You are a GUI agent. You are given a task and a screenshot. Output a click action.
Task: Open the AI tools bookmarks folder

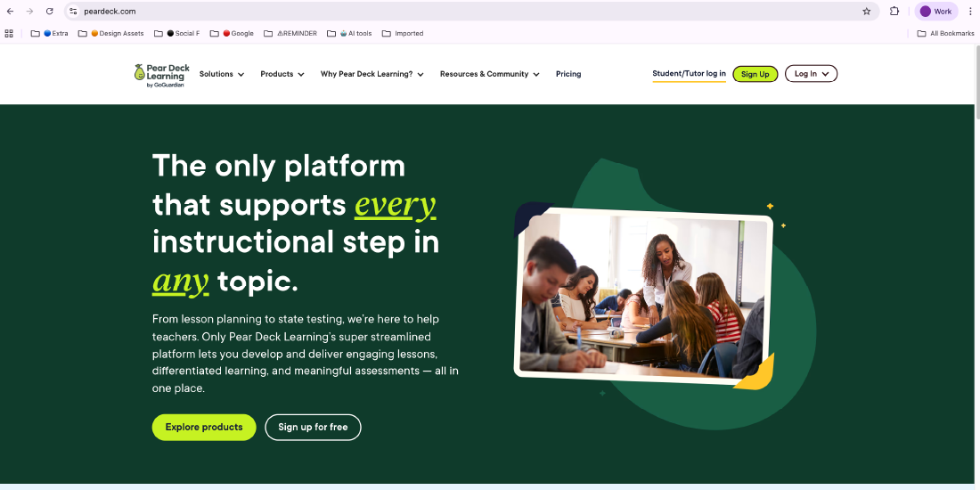355,34
